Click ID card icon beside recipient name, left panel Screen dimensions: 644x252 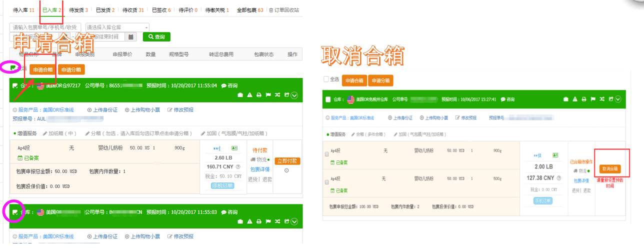[234, 148]
